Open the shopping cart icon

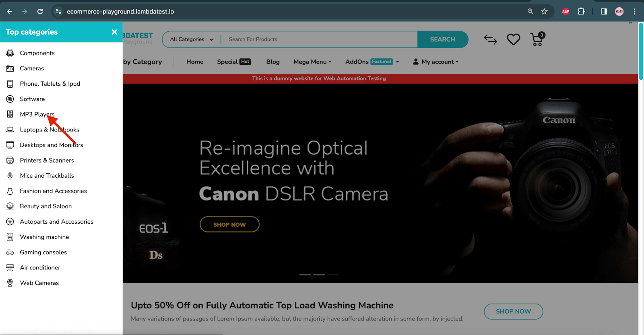coord(537,39)
